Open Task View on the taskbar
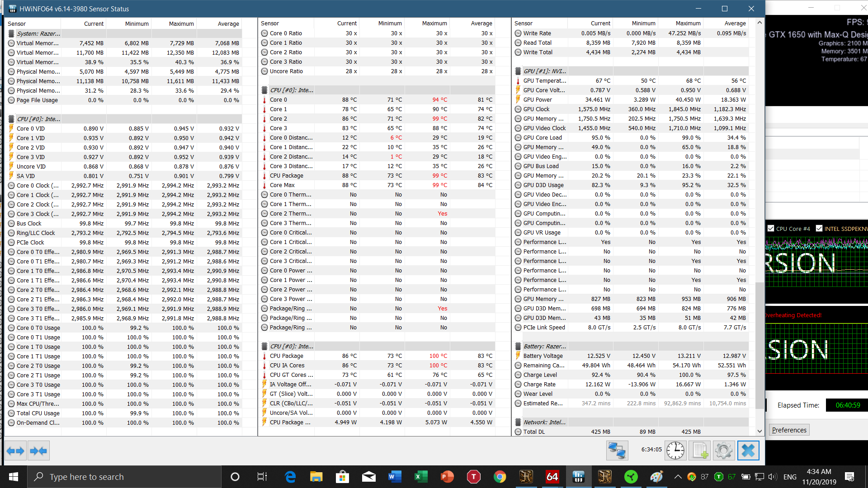The height and width of the screenshot is (488, 868). [262, 477]
